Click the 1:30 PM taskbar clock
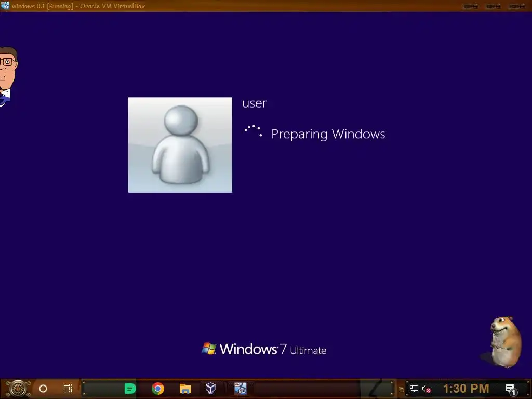 [x=466, y=389]
